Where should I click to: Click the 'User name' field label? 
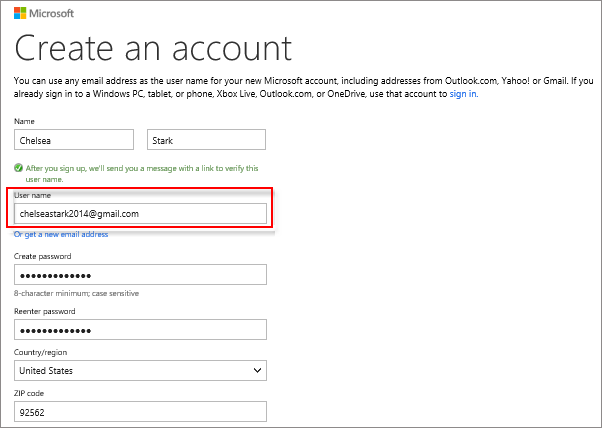pyautogui.click(x=32, y=195)
